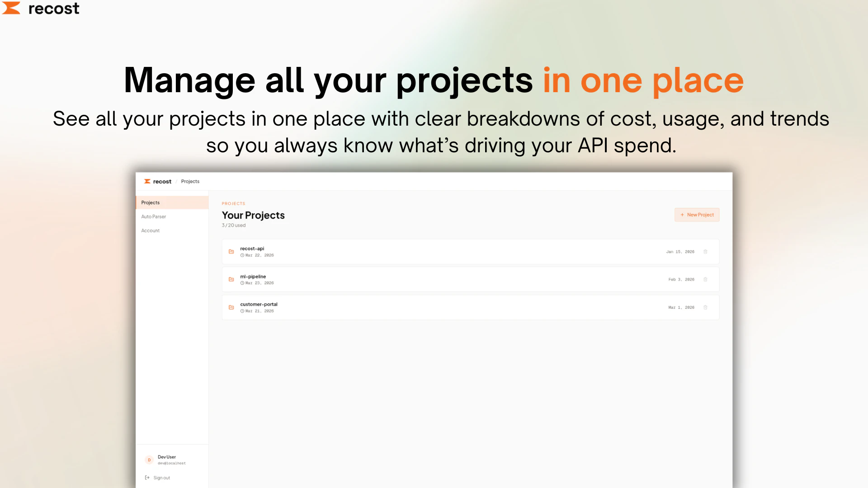
Task: Open the folder icon next to recost-api
Action: coord(231,251)
